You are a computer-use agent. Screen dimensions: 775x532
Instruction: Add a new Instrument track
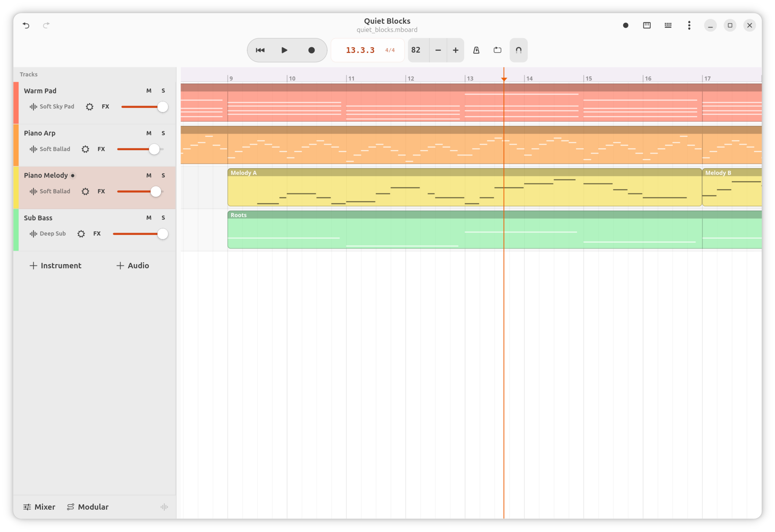click(55, 266)
